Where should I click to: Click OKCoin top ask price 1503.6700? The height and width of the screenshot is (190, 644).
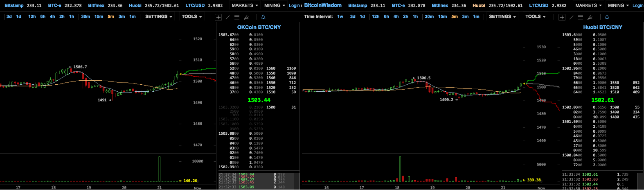(x=228, y=35)
